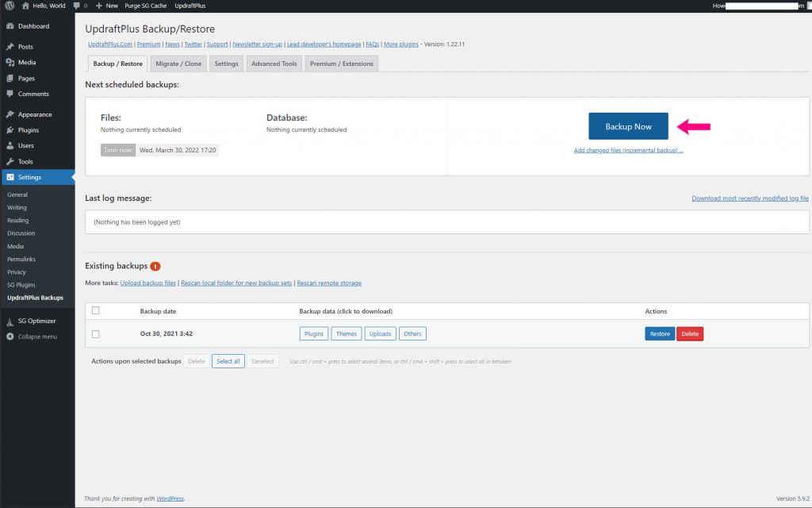812x508 pixels.
Task: Open UpdraftPlus menu in admin bar
Action: 190,6
